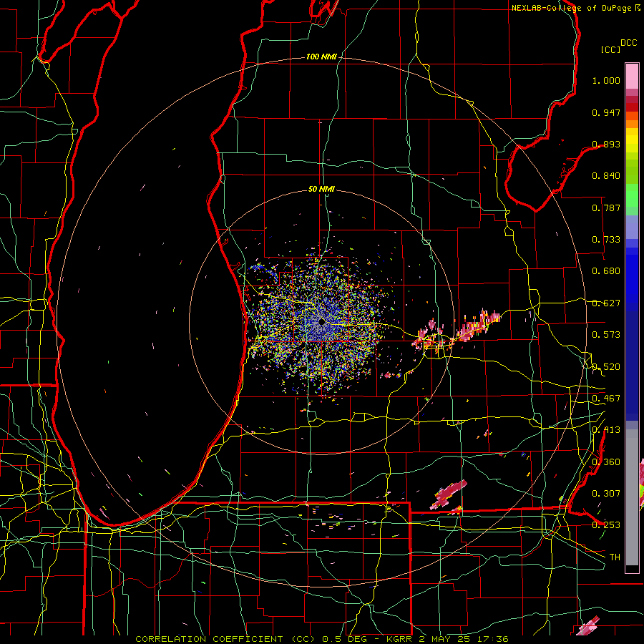Click the 100 NMI range ring label
This screenshot has width=644, height=644.
(x=321, y=57)
